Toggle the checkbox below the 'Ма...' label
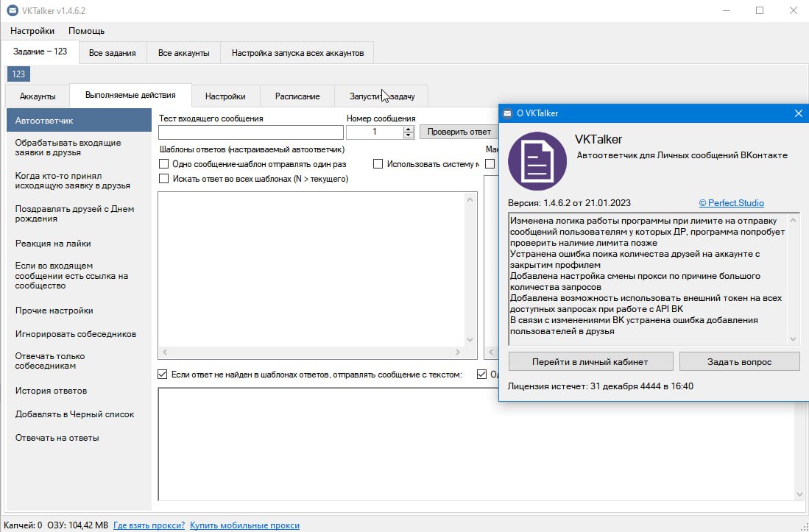This screenshot has height=532, width=809. pyautogui.click(x=490, y=164)
